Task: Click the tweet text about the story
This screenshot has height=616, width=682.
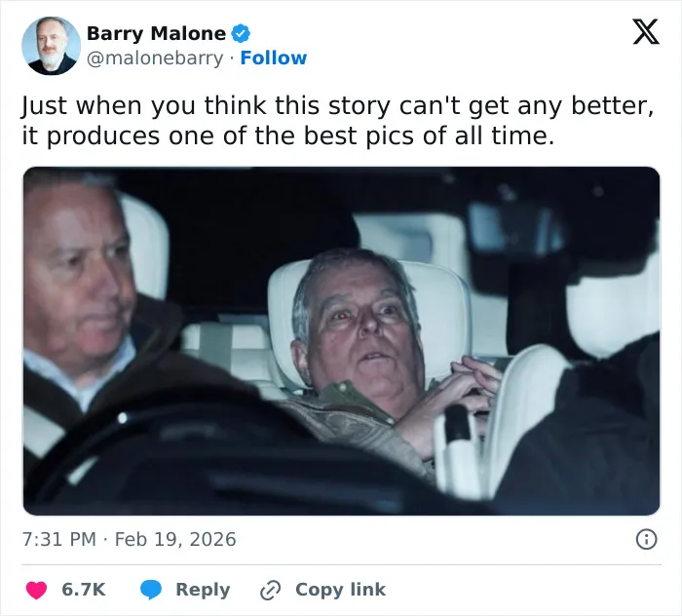Action: tap(338, 121)
